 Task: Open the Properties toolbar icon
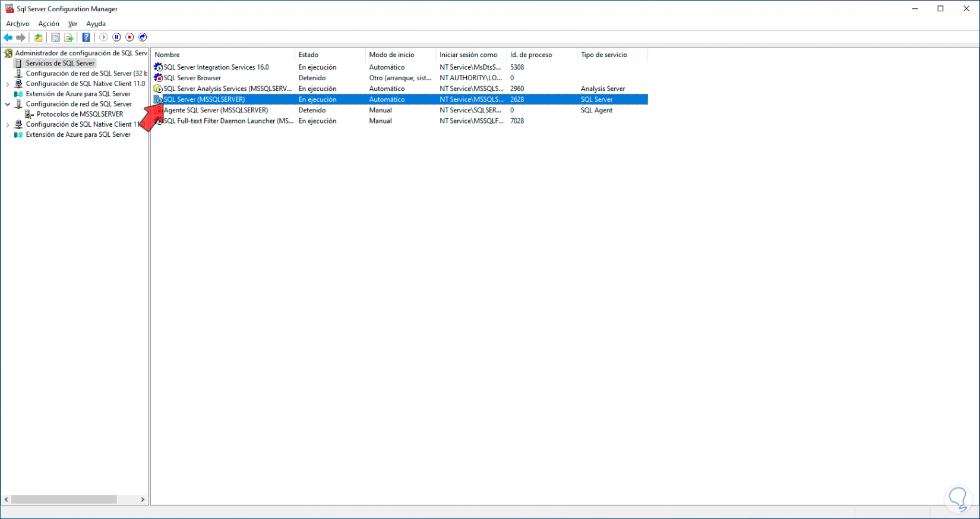tap(55, 37)
